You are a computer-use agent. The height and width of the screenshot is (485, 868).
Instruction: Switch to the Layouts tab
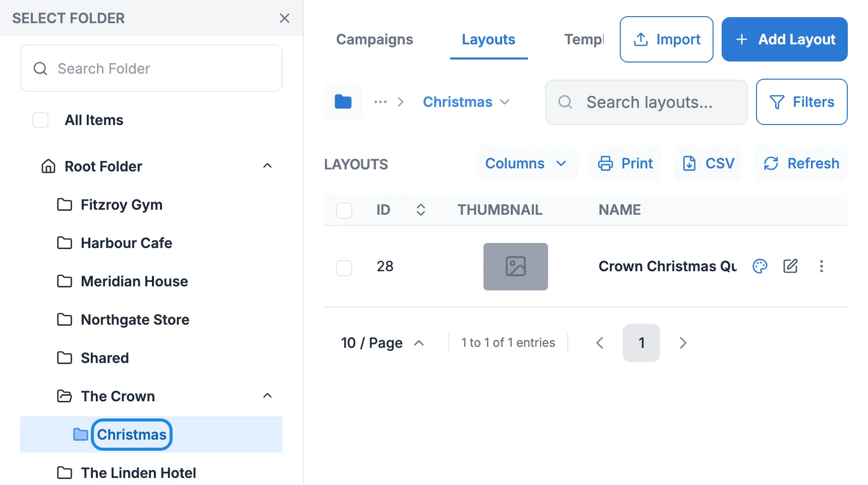coord(489,39)
